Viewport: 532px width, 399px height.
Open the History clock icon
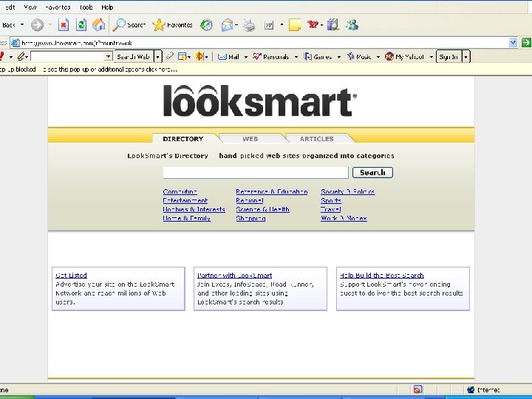206,25
